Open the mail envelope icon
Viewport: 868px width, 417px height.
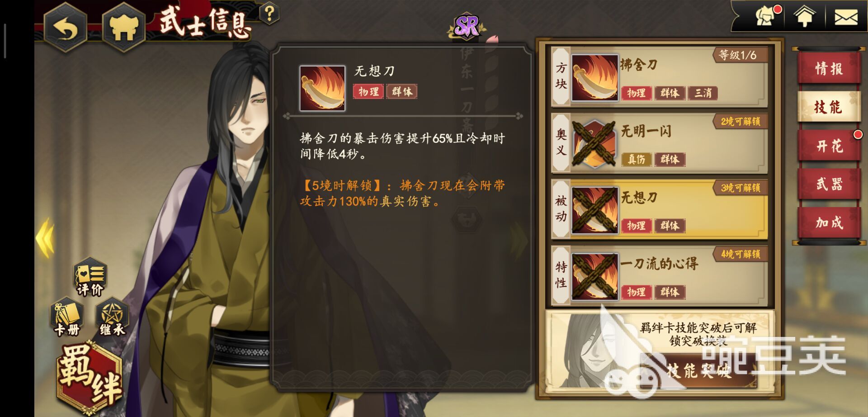point(845,17)
